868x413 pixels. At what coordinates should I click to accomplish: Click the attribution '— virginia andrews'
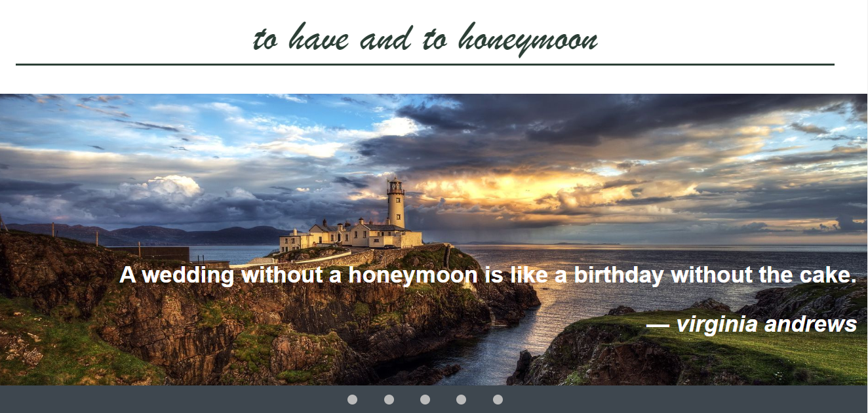(752, 324)
